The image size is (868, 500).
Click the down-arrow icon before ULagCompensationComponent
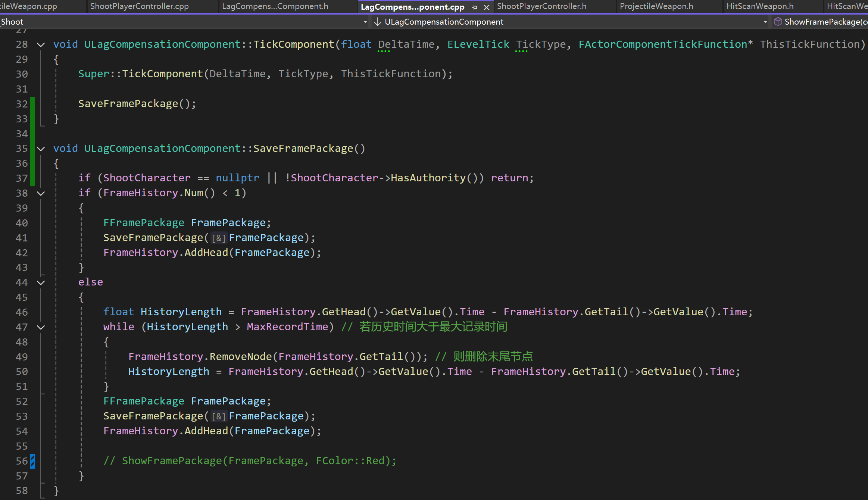pos(377,22)
